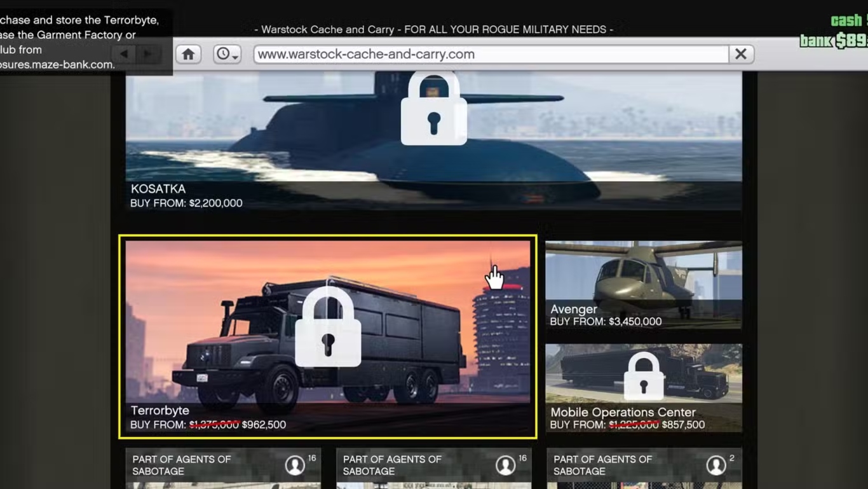Click the Terrorbyte title text
Viewport: 868px width, 489px height.
pyautogui.click(x=160, y=411)
